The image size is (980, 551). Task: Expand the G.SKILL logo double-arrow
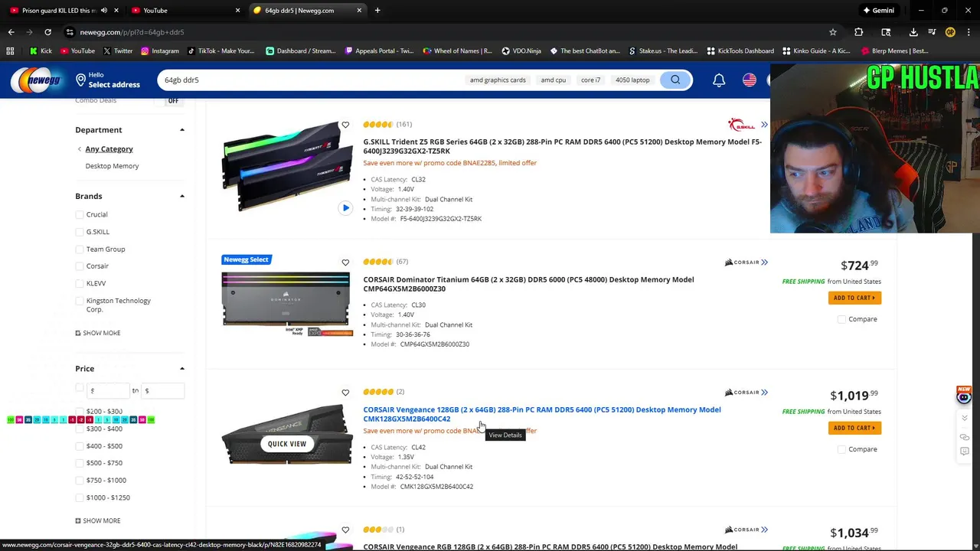(x=764, y=125)
